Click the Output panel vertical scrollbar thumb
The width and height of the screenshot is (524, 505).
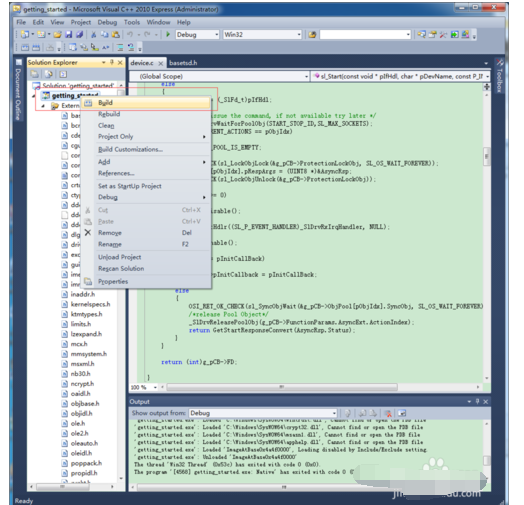pyautogui.click(x=487, y=461)
